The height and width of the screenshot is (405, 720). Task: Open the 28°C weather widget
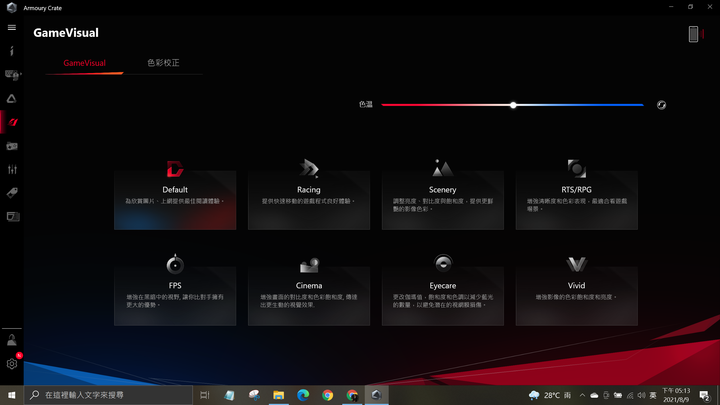click(550, 395)
